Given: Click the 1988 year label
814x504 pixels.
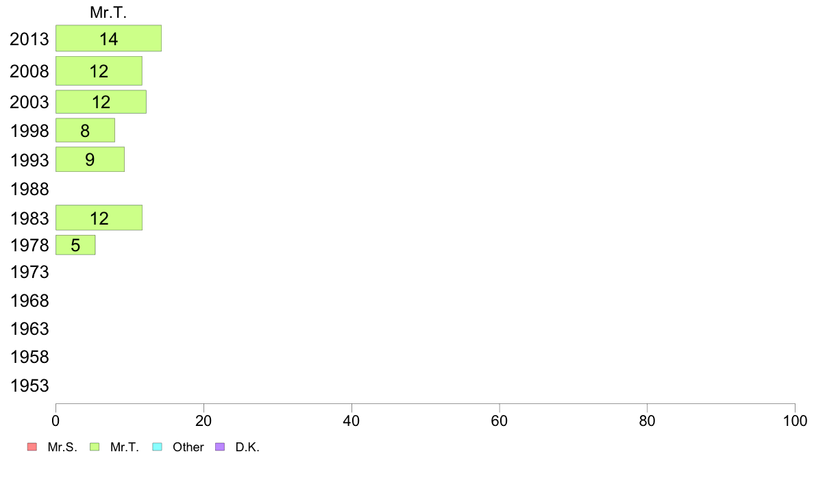Looking at the screenshot, I should [x=29, y=189].
